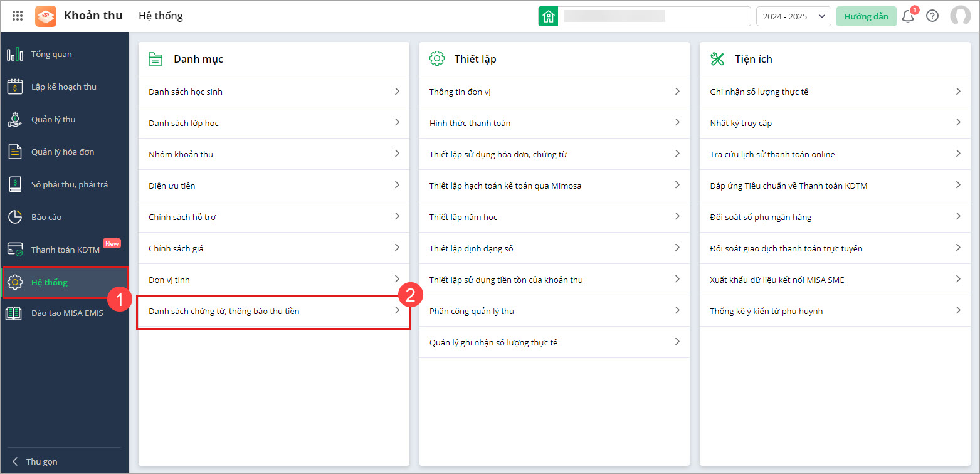This screenshot has height=474, width=980.
Task: Open Chính sách hỗ trợ
Action: (x=274, y=217)
